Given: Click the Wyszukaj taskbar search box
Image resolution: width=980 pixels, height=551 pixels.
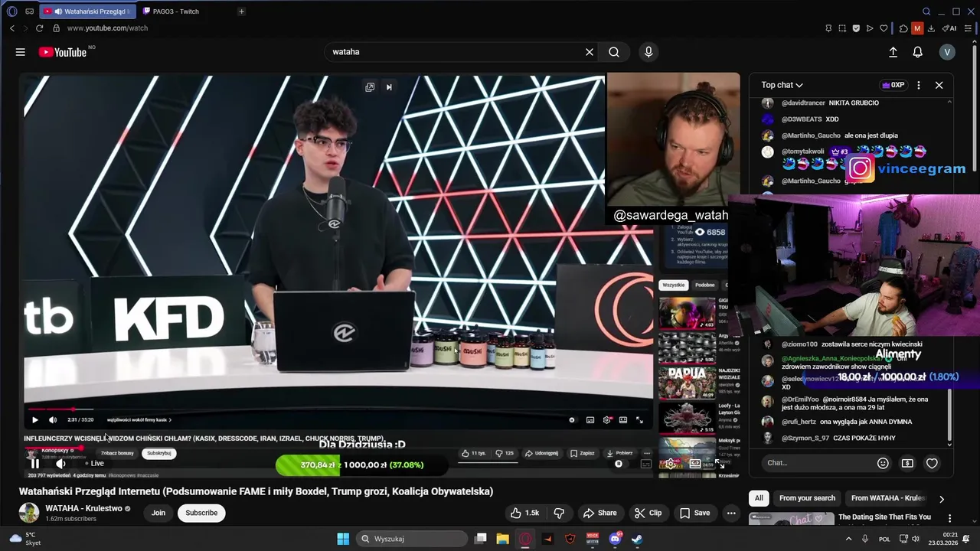Looking at the screenshot, I should (413, 539).
